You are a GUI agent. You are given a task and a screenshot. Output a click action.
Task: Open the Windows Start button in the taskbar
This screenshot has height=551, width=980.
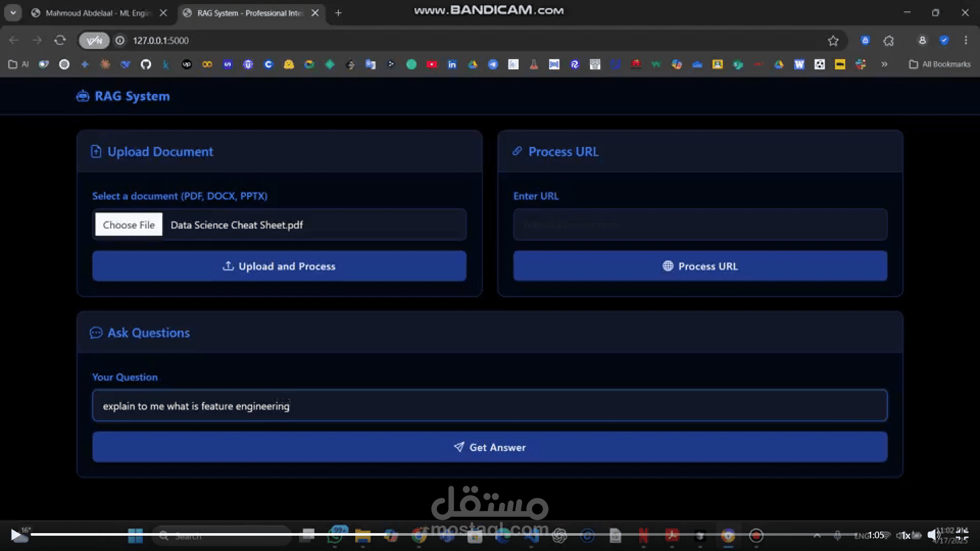[135, 536]
